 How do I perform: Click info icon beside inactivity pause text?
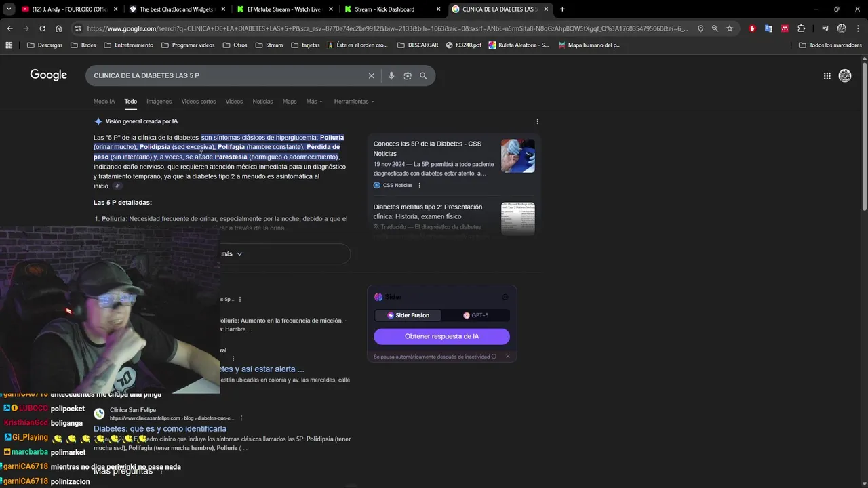494,357
